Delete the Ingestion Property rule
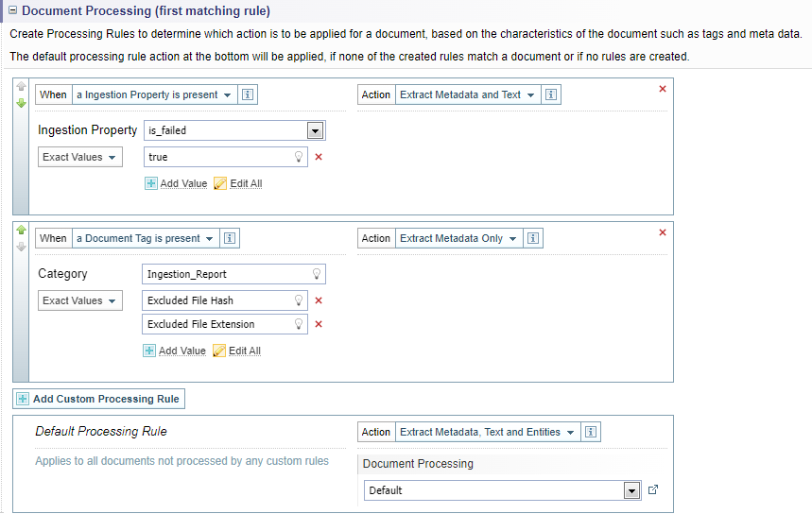This screenshot has height=514, width=812. coord(662,89)
